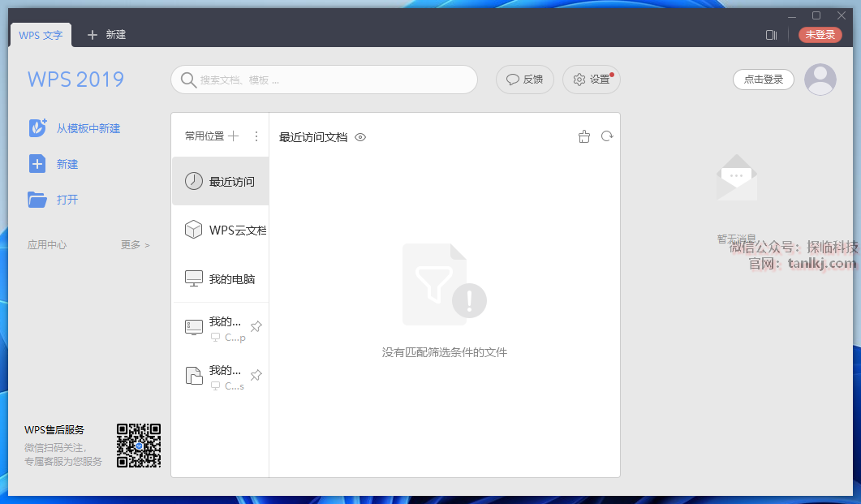Click the window layout icon beside 未登录

click(x=771, y=35)
